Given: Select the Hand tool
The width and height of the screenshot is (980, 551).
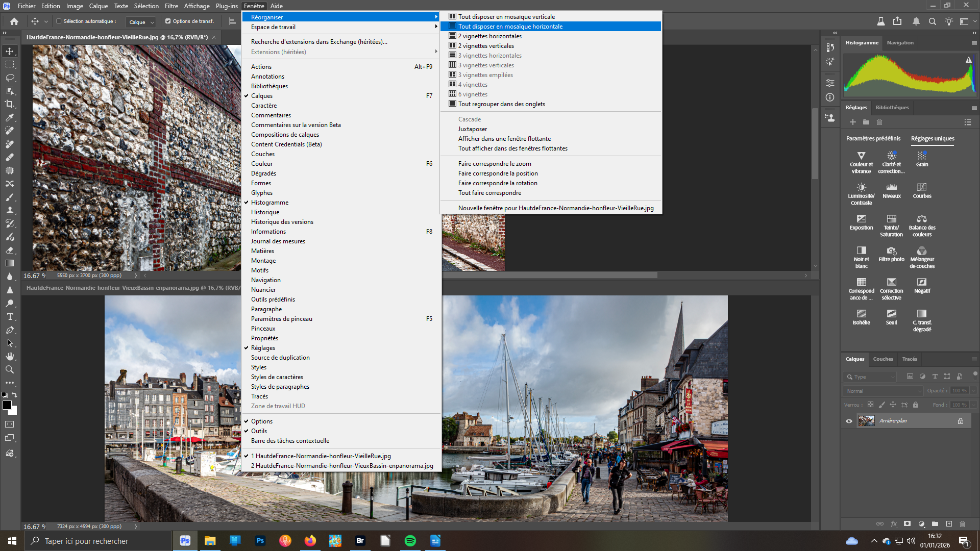Looking at the screenshot, I should point(10,356).
